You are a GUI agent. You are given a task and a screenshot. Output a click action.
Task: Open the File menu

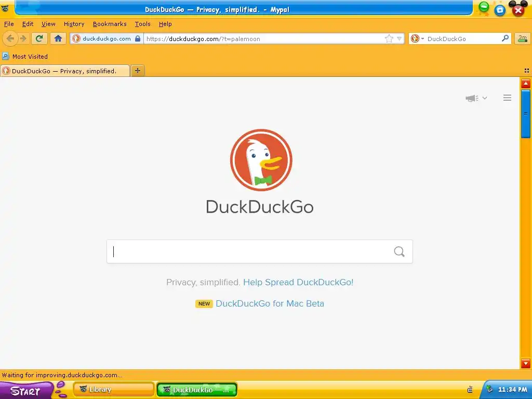point(9,24)
